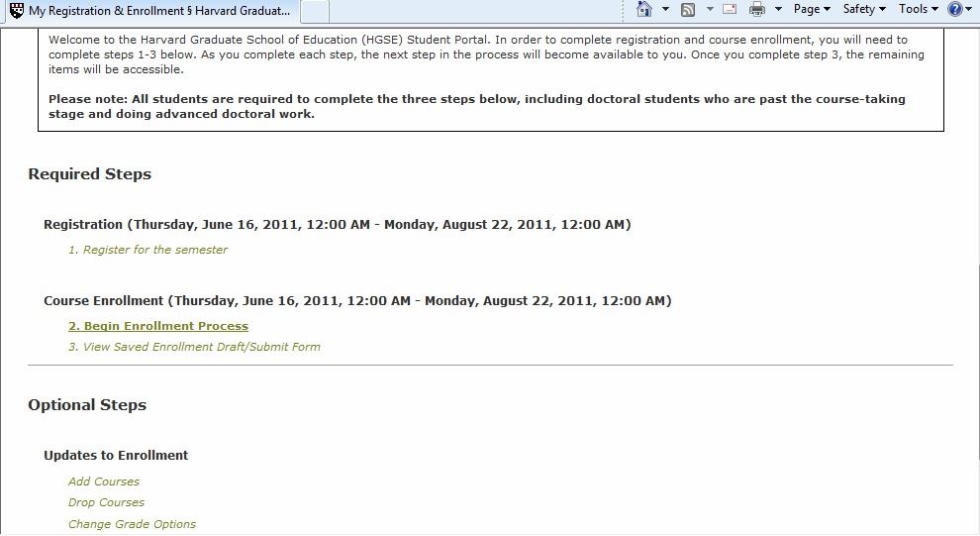Viewport: 980px width, 536px height.
Task: Open the Page menu
Action: pyautogui.click(x=812, y=9)
